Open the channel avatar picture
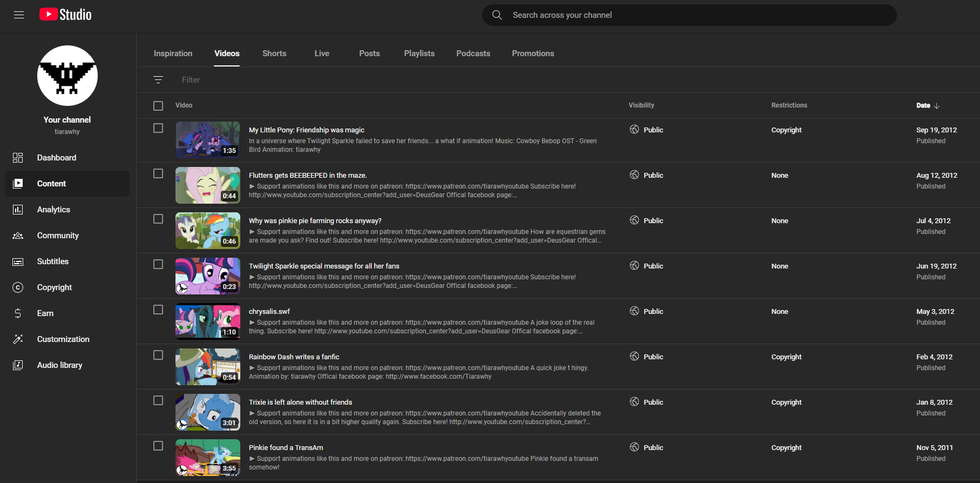Screen dimensions: 980x483 pos(67,76)
